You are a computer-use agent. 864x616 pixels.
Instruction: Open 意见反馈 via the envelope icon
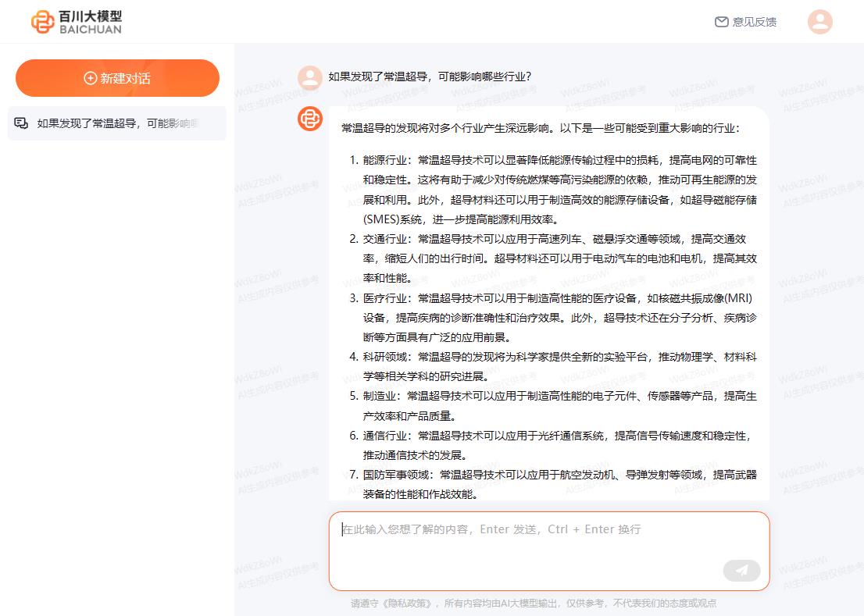pyautogui.click(x=721, y=22)
